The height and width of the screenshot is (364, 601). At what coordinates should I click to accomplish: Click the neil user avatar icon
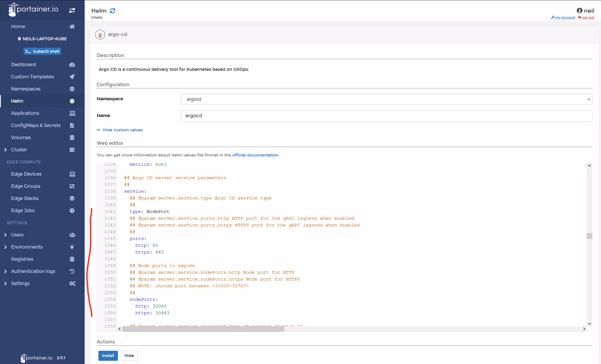pyautogui.click(x=579, y=11)
